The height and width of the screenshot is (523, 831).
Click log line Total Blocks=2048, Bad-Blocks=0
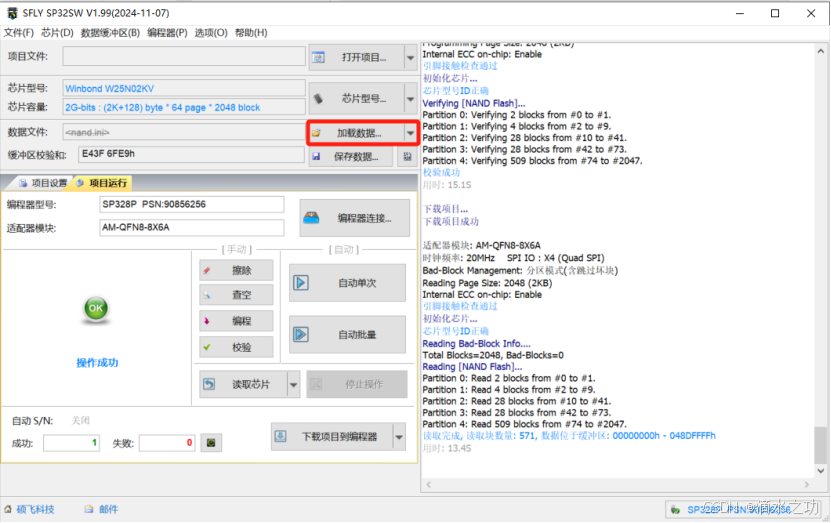pos(493,355)
